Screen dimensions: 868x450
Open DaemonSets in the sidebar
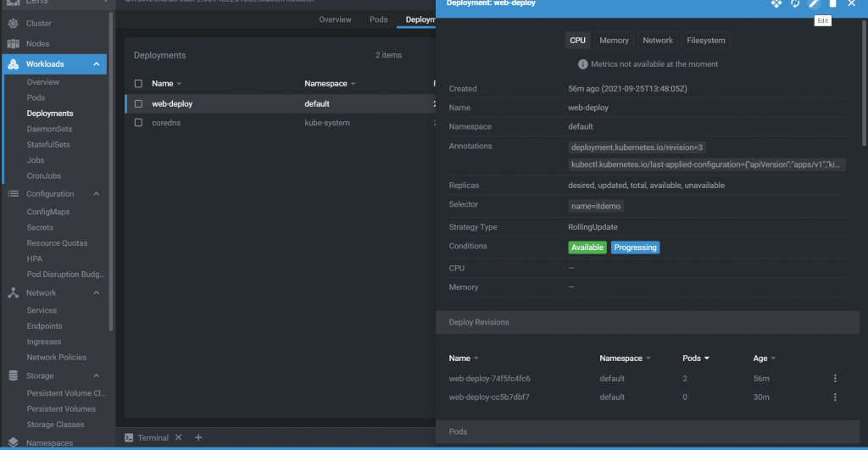[49, 129]
